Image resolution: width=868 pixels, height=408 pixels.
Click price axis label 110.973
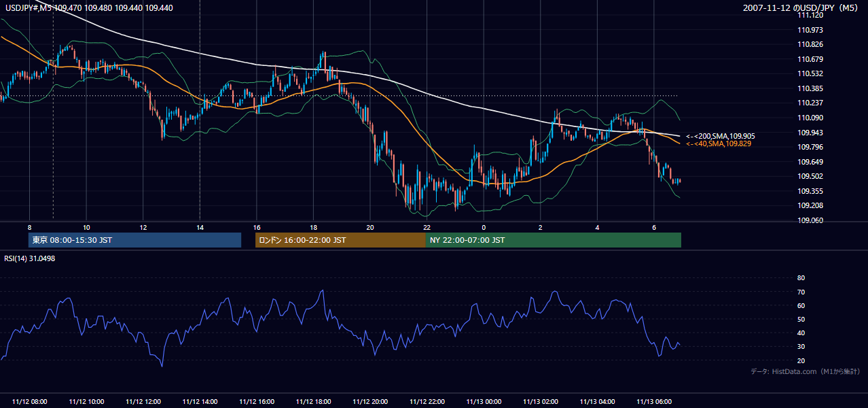tap(810, 30)
